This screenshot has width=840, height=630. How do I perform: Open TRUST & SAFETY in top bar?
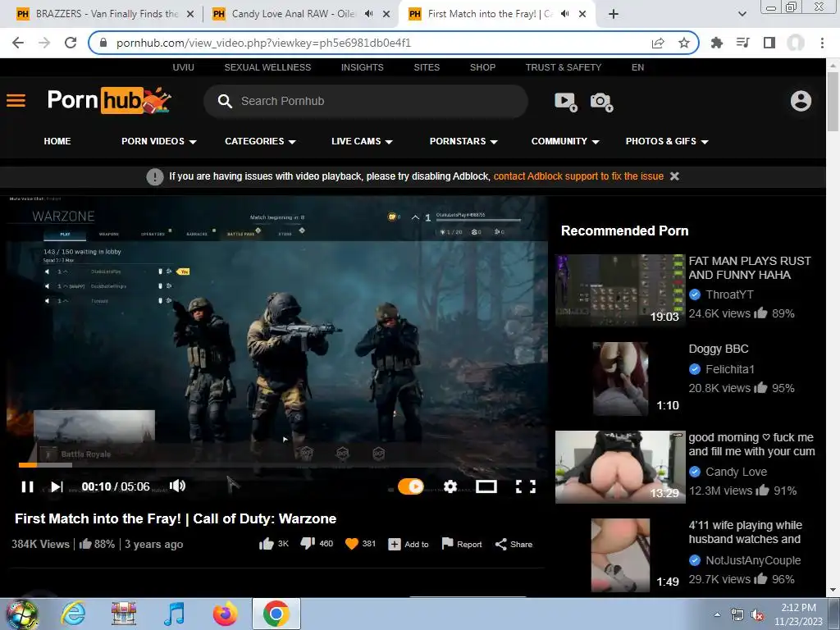click(x=563, y=67)
